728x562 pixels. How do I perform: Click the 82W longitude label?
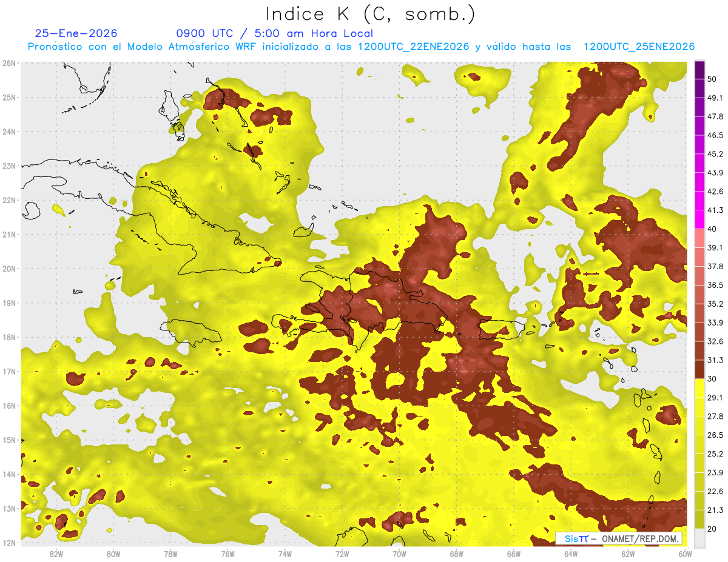pos(56,554)
